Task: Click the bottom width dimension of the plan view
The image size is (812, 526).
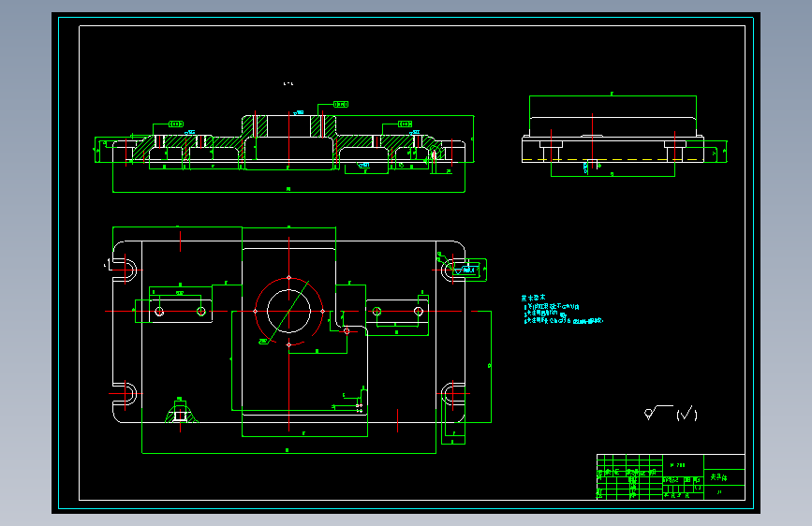Action: click(288, 451)
